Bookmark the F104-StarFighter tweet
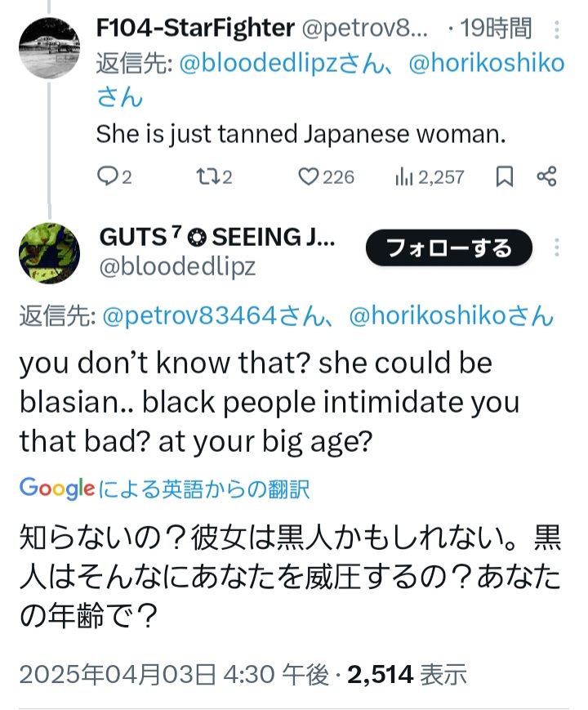Screen dimensions: 588x710 coord(505,176)
